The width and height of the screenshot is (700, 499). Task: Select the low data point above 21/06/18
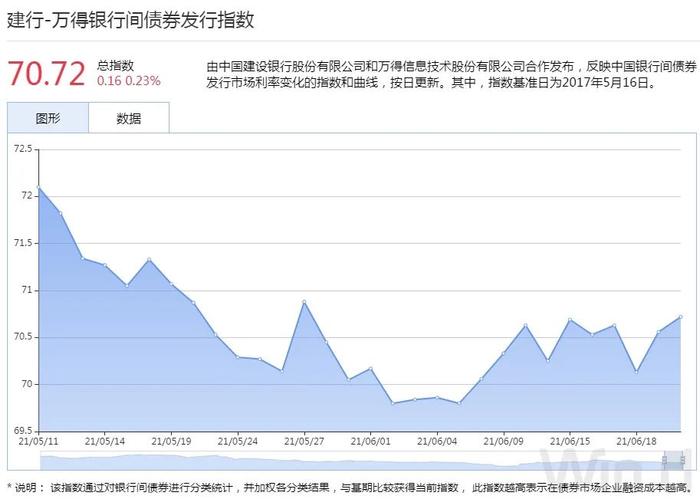click(x=637, y=371)
